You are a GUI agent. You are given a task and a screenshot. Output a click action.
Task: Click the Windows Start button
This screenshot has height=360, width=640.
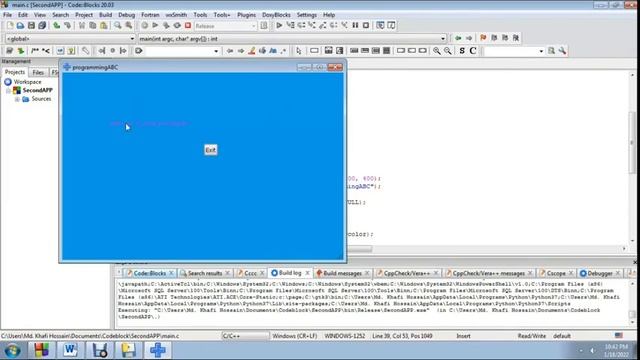click(12, 350)
